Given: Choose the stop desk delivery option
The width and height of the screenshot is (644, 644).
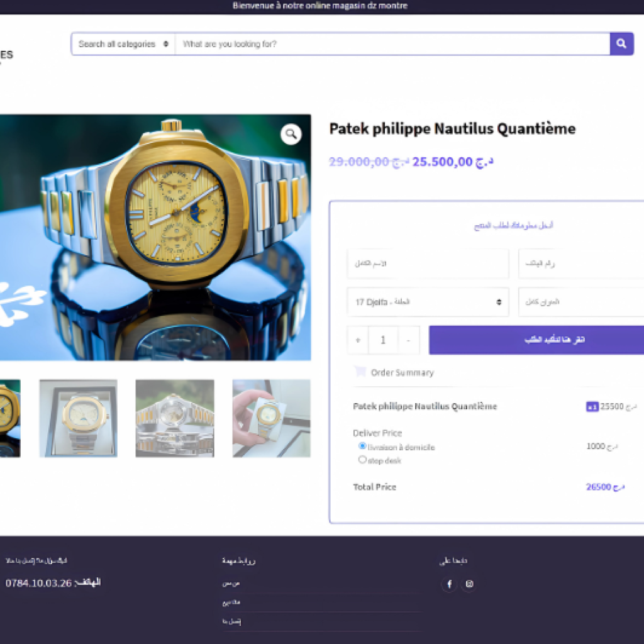Looking at the screenshot, I should [362, 460].
